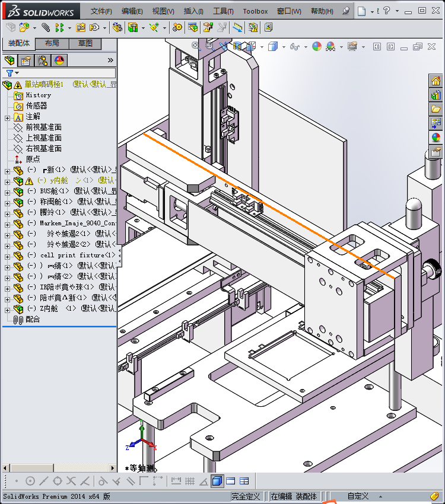
Task: Open the DisplayManager color ball tab
Action: click(x=59, y=60)
